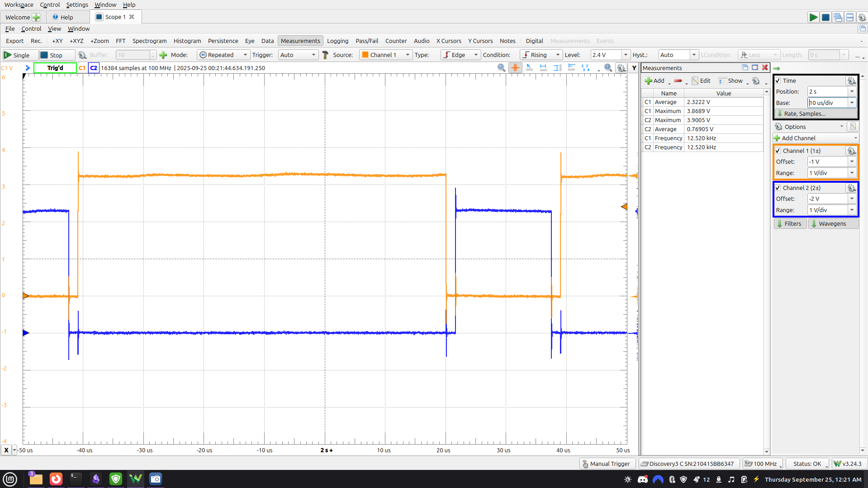The width and height of the screenshot is (868, 488).
Task: Expand the Wavegens panel button
Action: [833, 223]
